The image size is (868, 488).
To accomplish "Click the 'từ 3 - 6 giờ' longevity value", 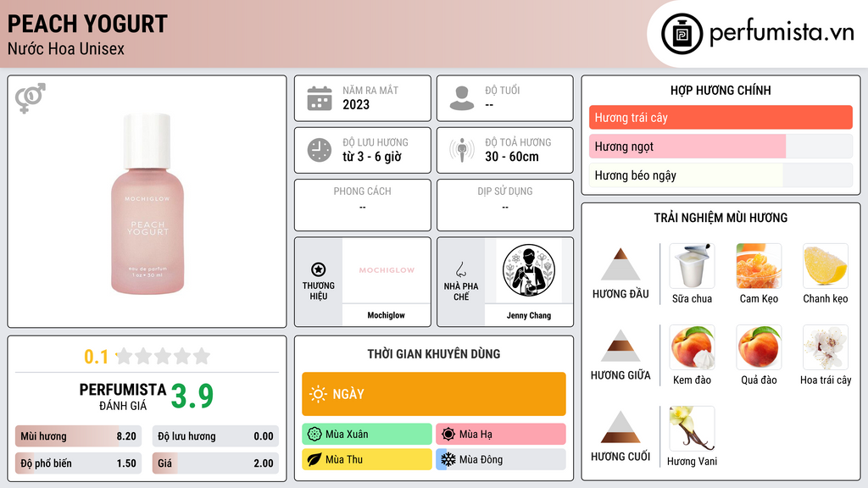I will [x=372, y=157].
